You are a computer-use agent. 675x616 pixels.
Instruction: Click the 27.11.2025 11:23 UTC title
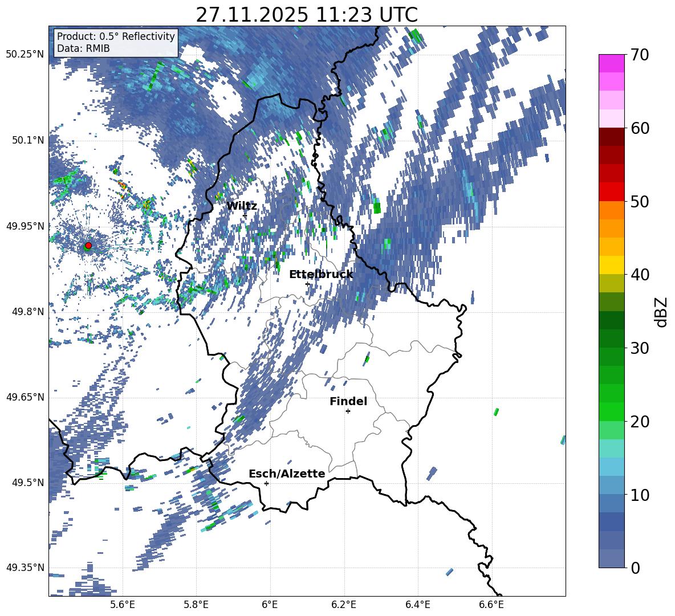tap(307, 15)
